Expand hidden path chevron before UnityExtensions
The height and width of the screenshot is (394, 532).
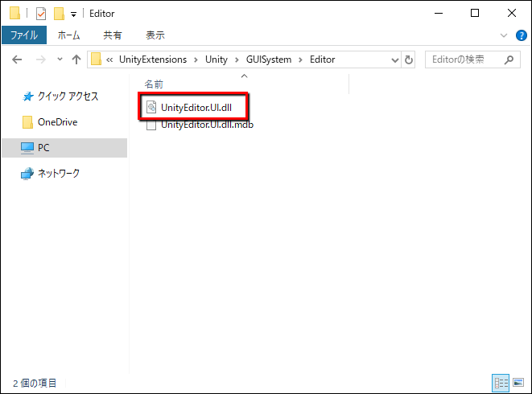pyautogui.click(x=109, y=60)
